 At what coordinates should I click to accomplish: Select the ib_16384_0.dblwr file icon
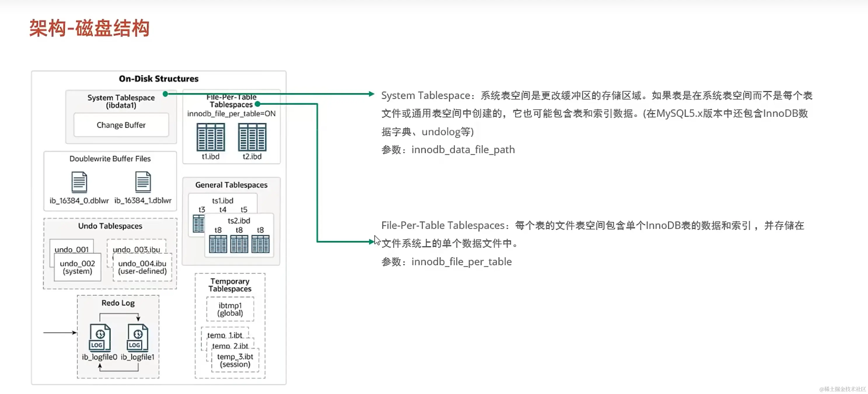point(79,182)
